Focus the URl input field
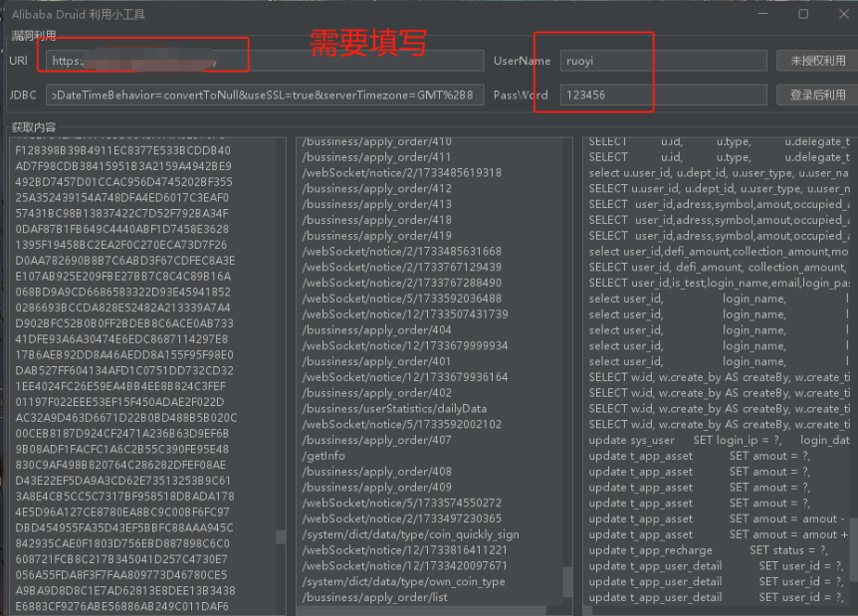858x616 pixels. click(265, 61)
